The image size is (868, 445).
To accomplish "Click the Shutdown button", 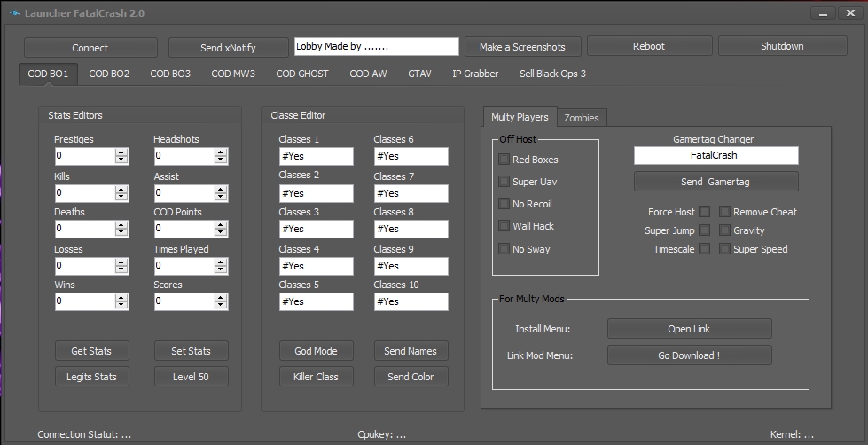I will 782,46.
